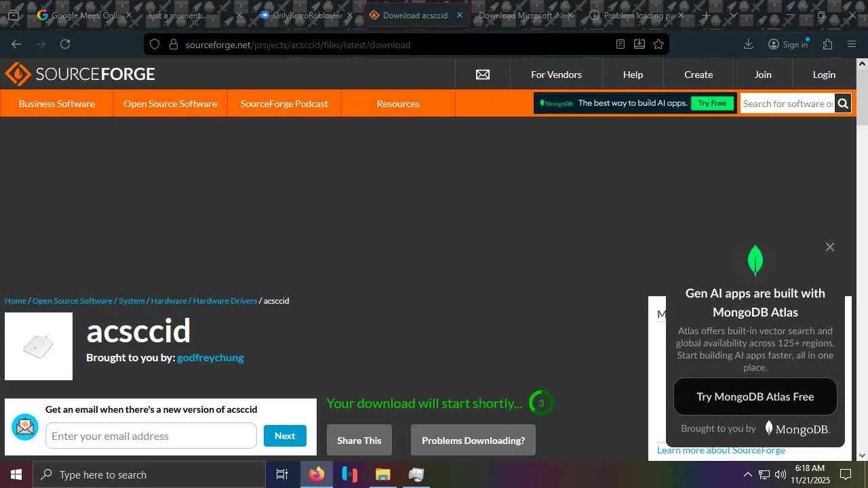868x488 pixels.
Task: Click the Login header link
Action: coord(824,75)
